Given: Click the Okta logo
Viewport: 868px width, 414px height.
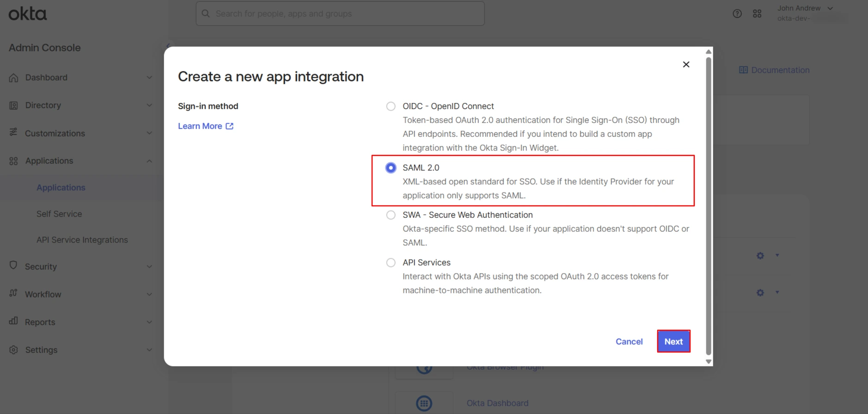Looking at the screenshot, I should [28, 14].
